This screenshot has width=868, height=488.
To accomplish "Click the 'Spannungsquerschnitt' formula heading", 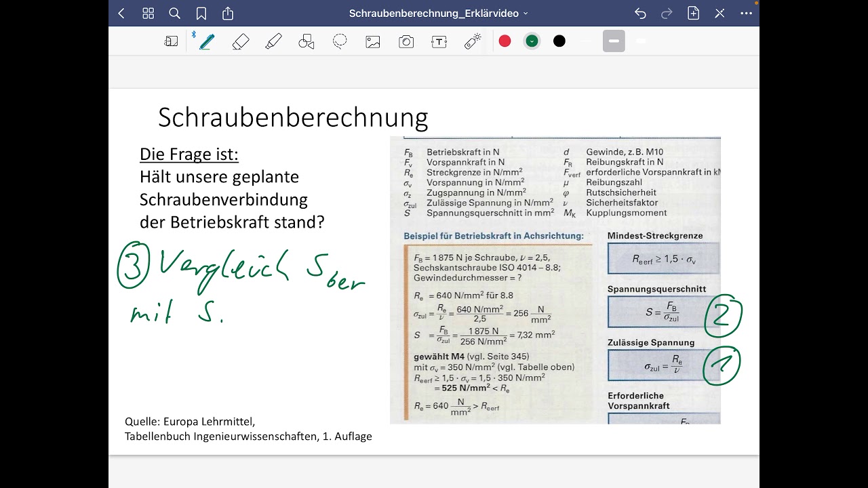I will 656,289.
